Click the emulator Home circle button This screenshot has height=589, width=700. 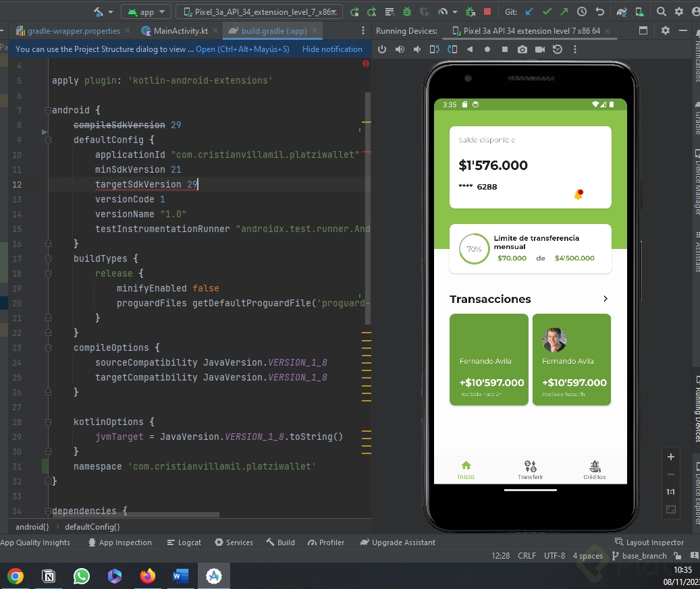pos(487,49)
